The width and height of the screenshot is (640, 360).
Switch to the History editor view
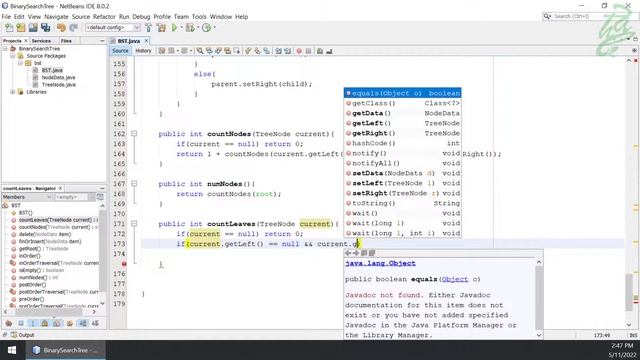143,51
